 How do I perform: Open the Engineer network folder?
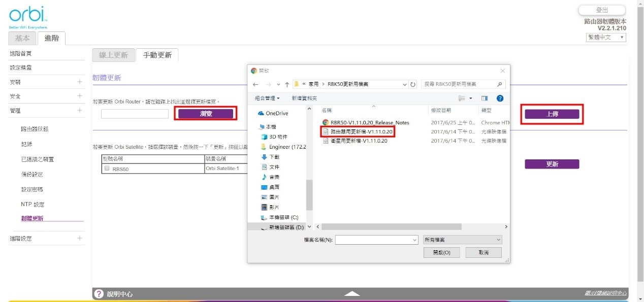(283, 147)
